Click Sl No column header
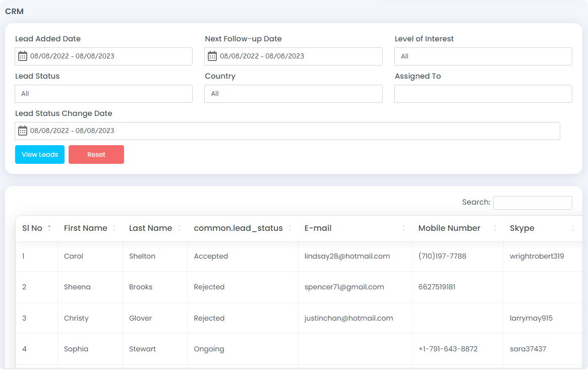 [32, 228]
